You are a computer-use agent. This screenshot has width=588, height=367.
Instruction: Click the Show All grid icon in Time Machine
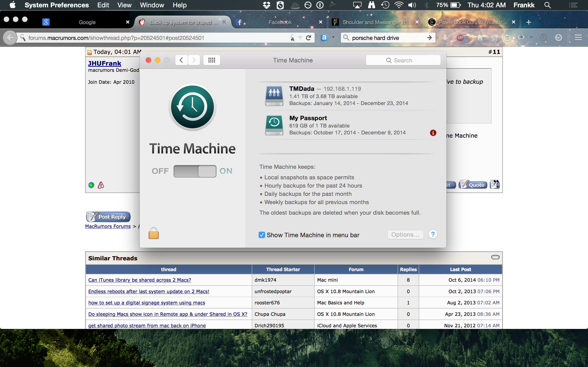(x=212, y=60)
